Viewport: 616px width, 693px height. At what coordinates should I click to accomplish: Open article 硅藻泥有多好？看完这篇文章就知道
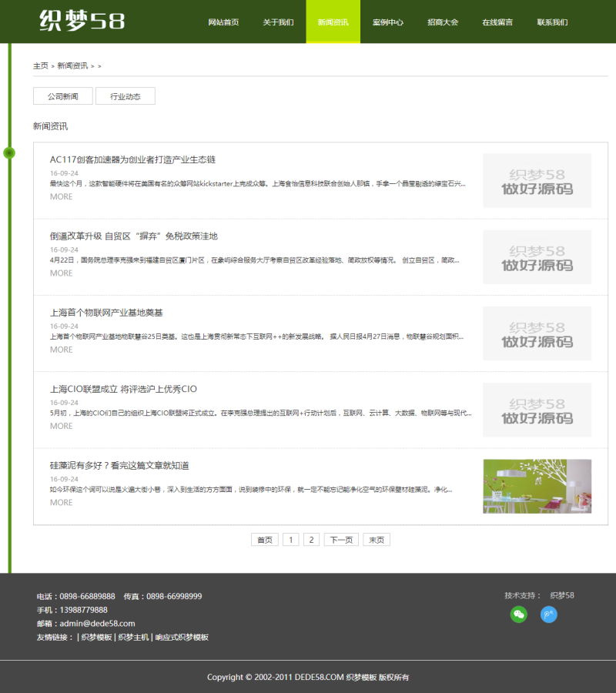[x=119, y=465]
